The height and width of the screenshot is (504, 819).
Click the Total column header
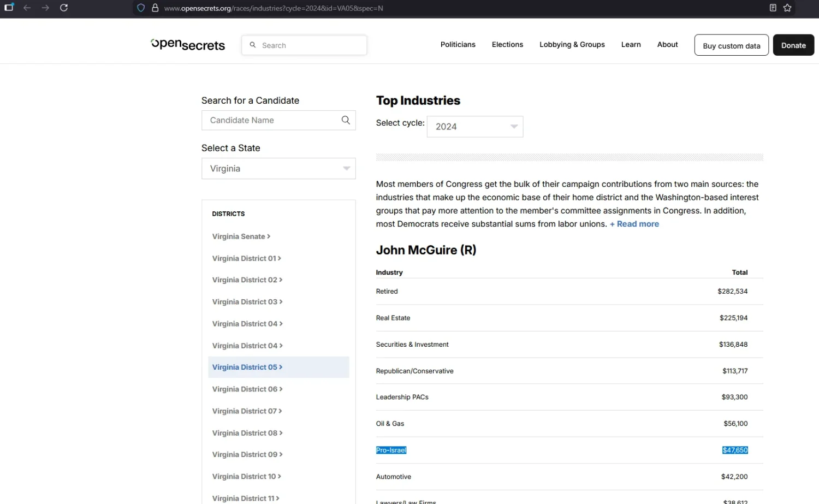click(740, 272)
